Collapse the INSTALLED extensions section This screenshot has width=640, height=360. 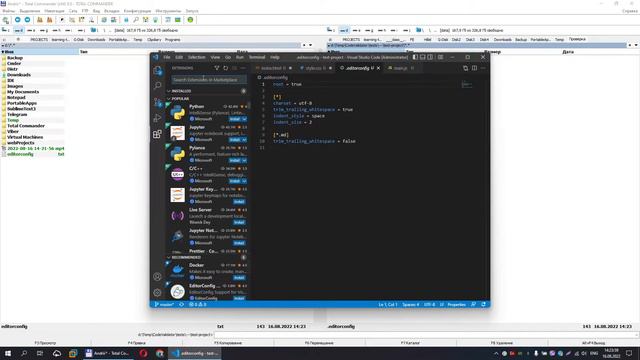[169, 91]
